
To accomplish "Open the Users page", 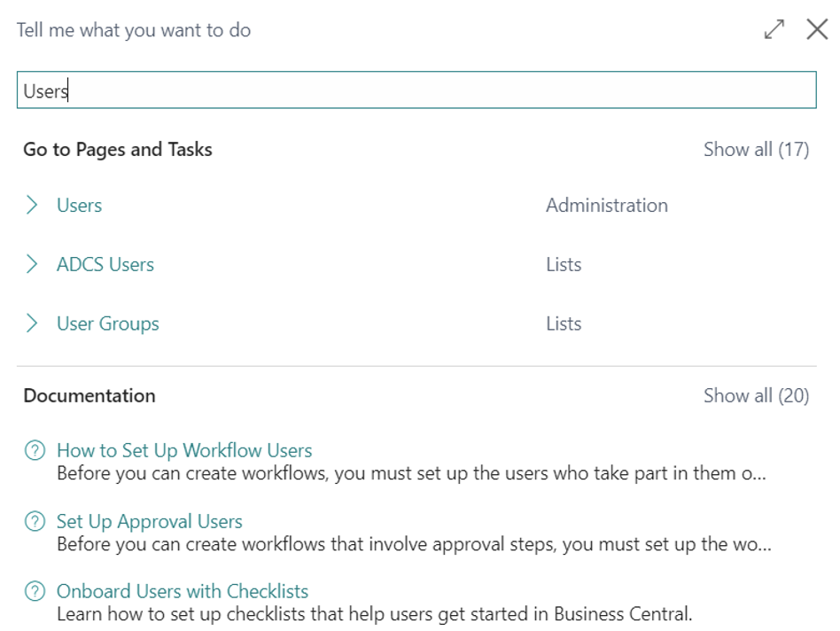I will click(x=80, y=206).
